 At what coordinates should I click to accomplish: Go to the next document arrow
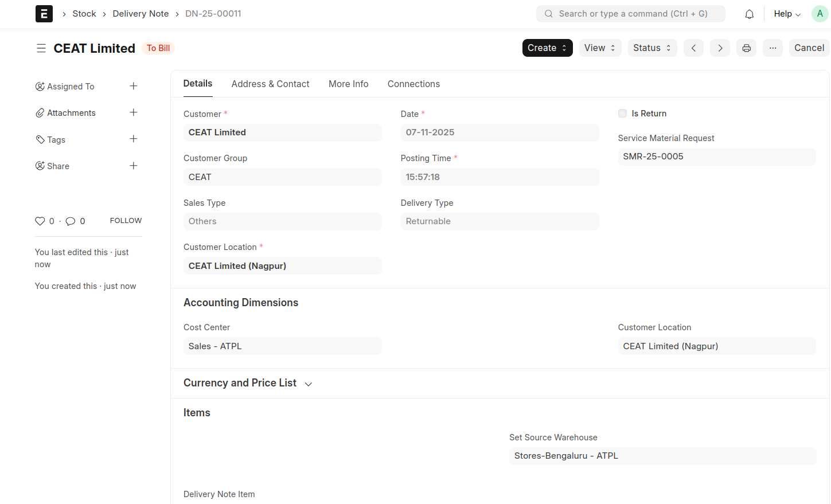720,48
